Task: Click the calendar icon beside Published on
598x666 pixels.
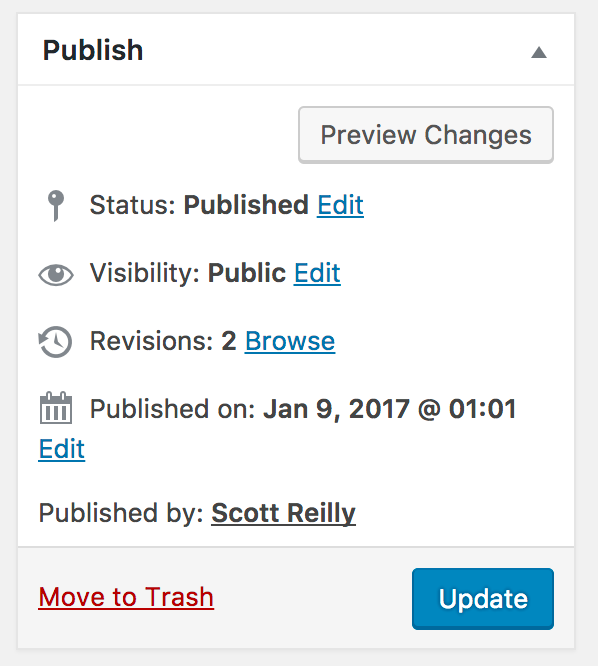Action: [x=56, y=408]
